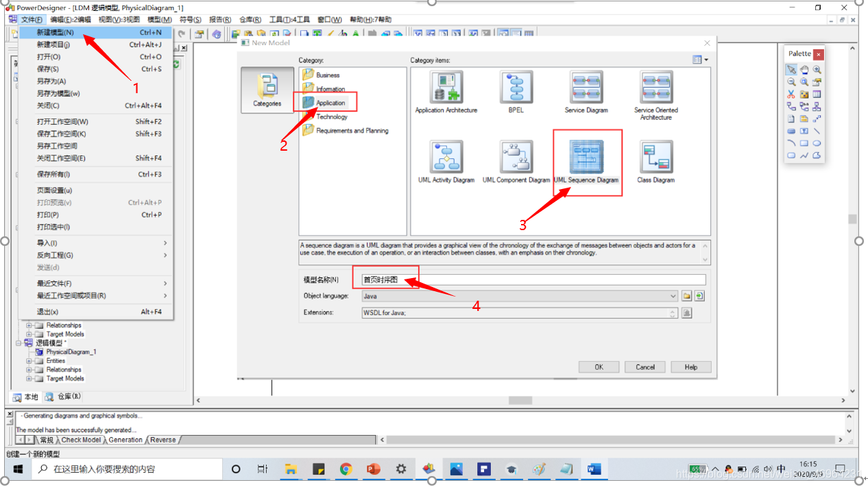
Task: Open the 最近文件(F) submenu
Action: (x=96, y=284)
